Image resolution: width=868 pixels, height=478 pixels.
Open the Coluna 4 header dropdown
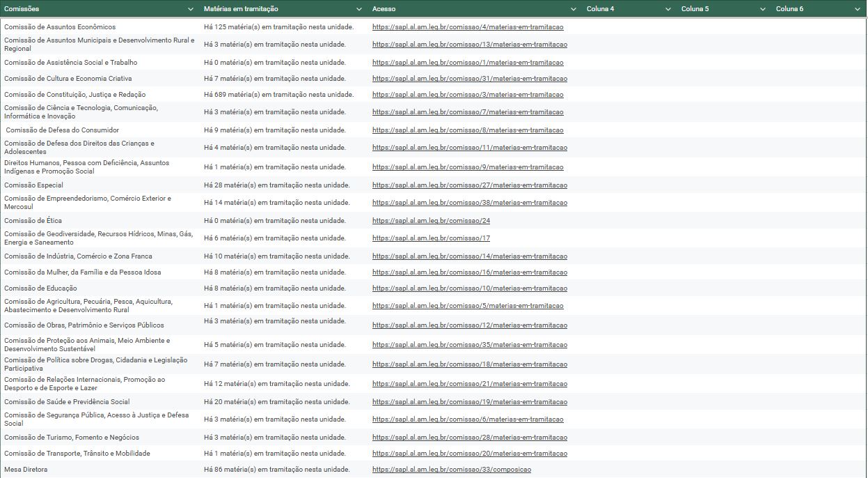(x=668, y=9)
